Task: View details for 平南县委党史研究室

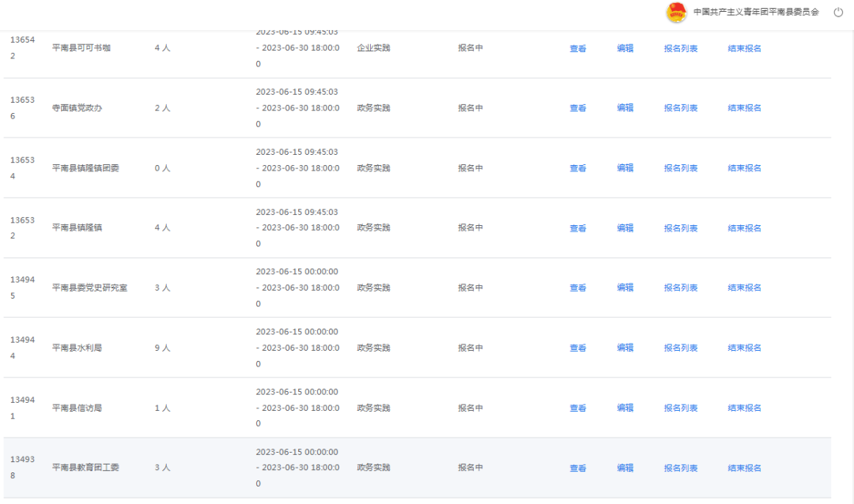Action: click(578, 288)
